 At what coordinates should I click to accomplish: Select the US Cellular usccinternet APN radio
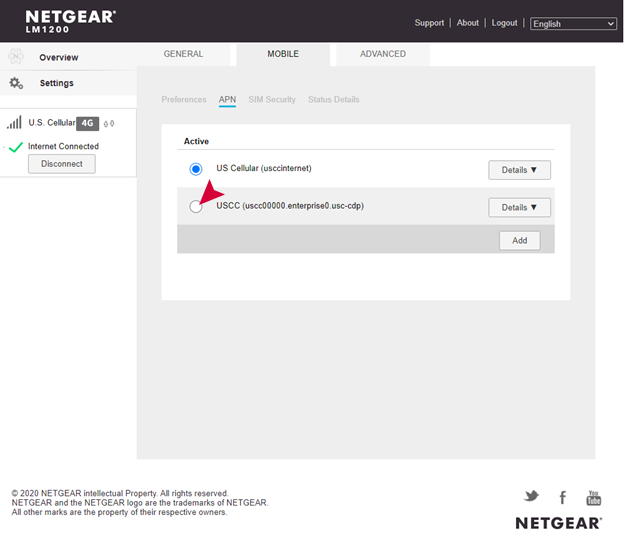(x=196, y=169)
